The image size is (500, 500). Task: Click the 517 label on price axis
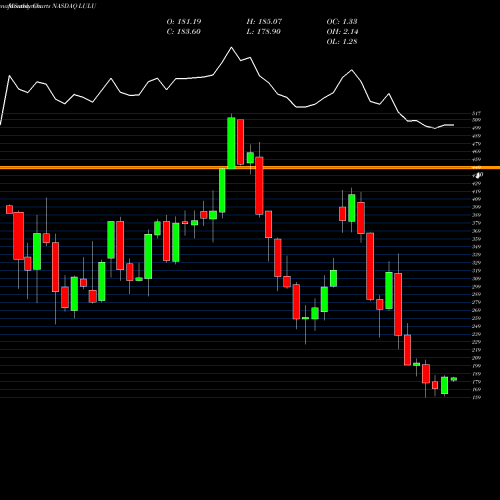(x=476, y=114)
